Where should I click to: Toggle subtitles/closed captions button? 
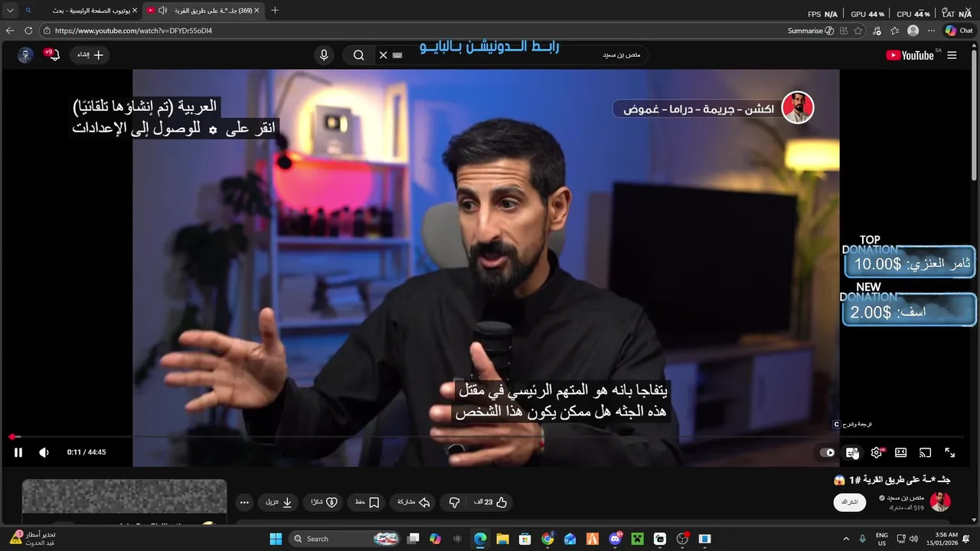pos(851,452)
